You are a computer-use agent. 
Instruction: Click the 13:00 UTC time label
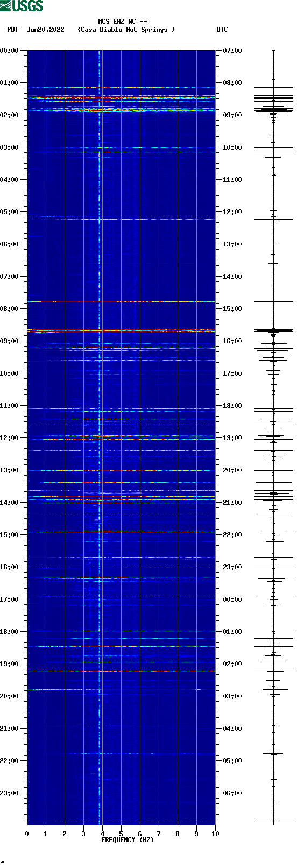click(232, 244)
